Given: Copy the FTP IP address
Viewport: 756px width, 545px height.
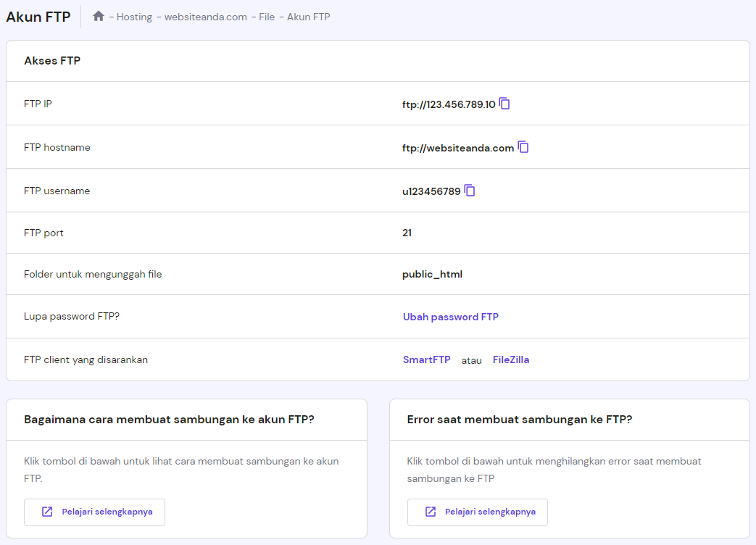Looking at the screenshot, I should tap(505, 104).
